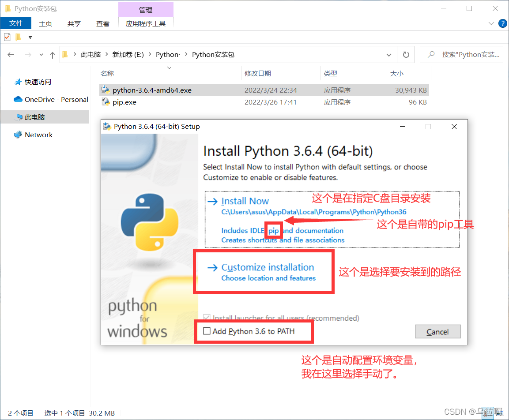Screen dimensions: 509x420
Task: Cancel the Python installation
Action: (x=437, y=331)
